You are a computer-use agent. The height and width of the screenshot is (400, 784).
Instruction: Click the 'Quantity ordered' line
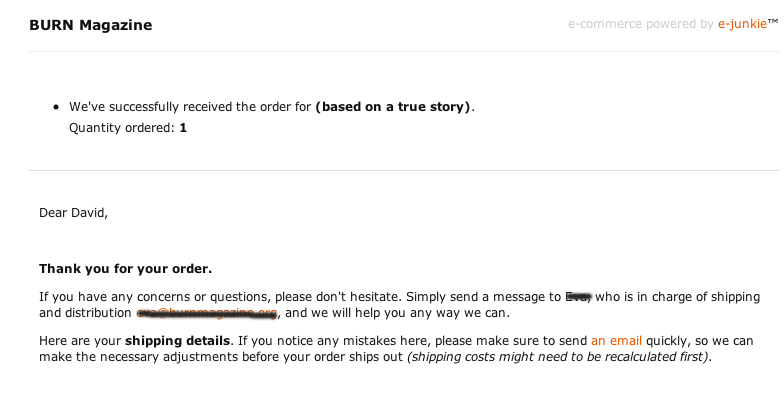127,128
